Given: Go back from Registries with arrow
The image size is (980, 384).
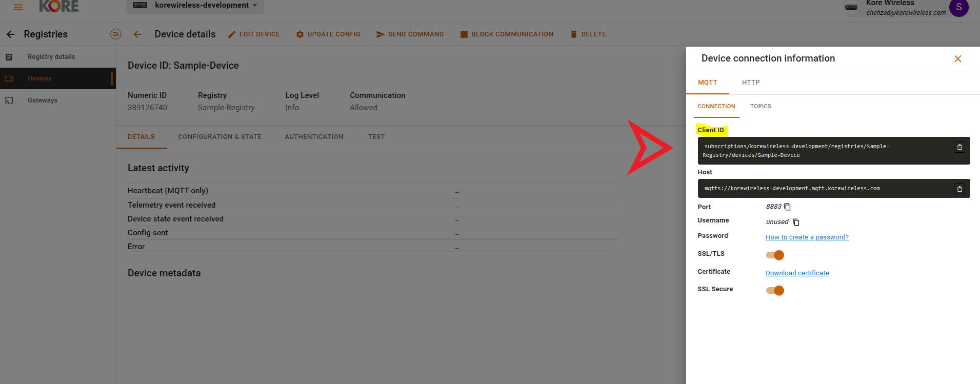Looking at the screenshot, I should click(x=10, y=34).
